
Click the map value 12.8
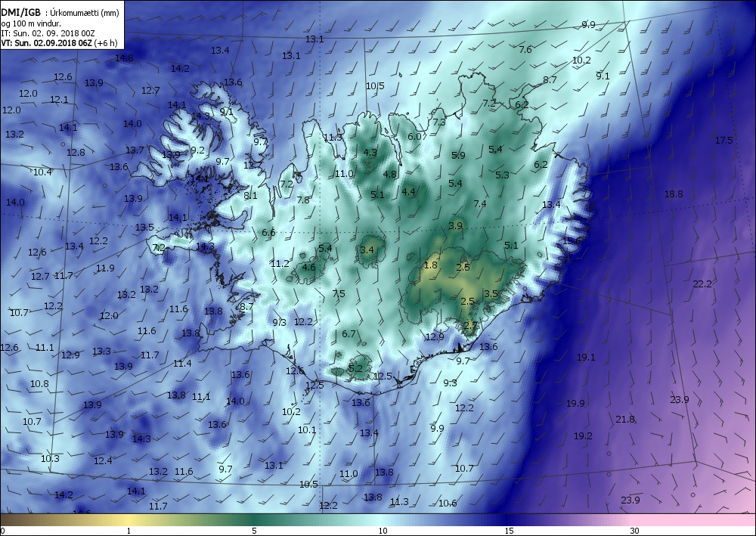76,152
